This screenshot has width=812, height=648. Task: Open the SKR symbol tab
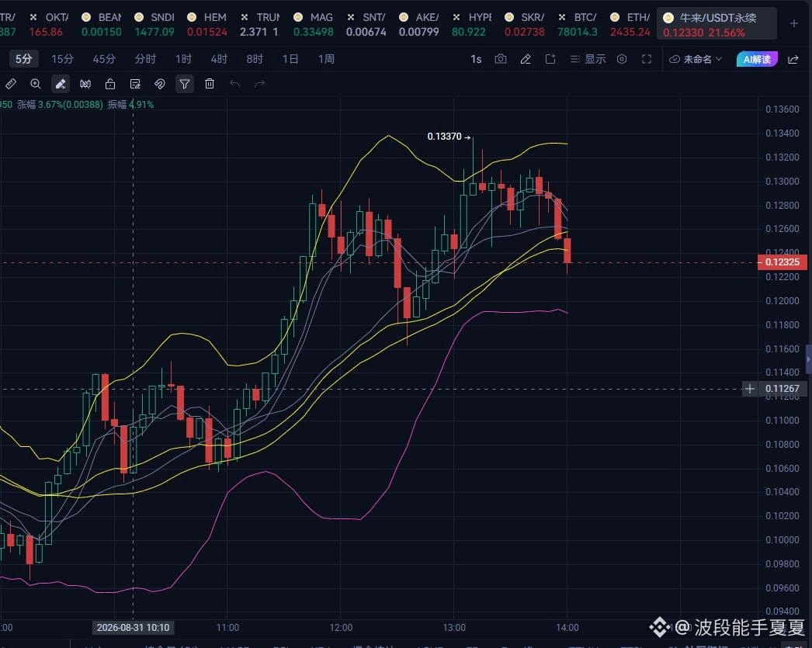tap(525, 24)
